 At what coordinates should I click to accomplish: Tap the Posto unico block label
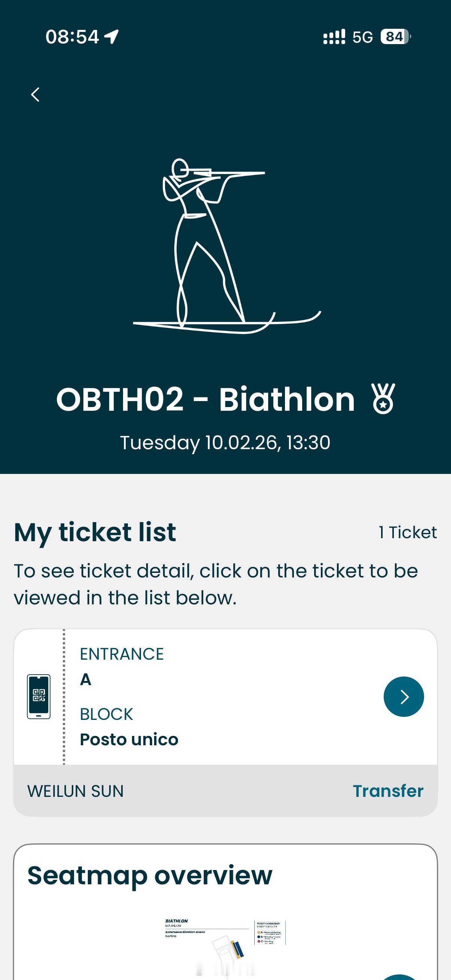point(129,740)
